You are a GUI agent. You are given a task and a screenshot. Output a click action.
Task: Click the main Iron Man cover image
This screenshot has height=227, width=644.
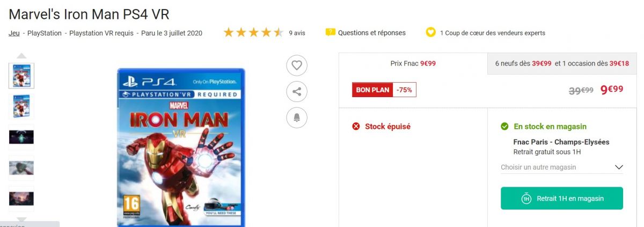coord(181,147)
